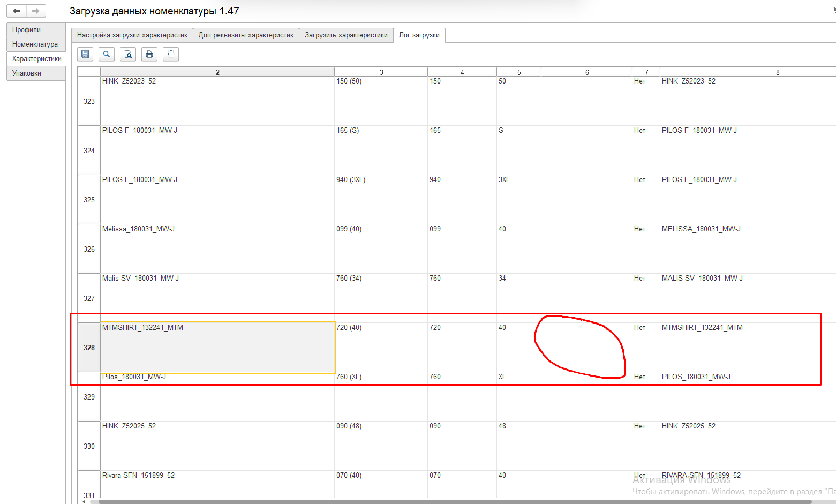Screen dimensions: 836x504
Task: Select row header 327
Action: pos(89,298)
